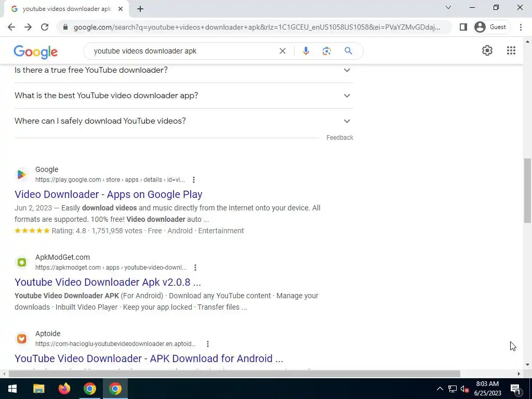The image size is (532, 399).
Task: Expand "What is the best YouTube video downloader app?"
Action: (183, 96)
